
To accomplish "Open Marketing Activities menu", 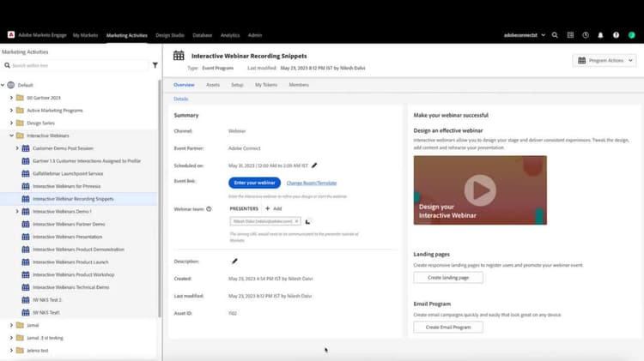I will point(126,35).
